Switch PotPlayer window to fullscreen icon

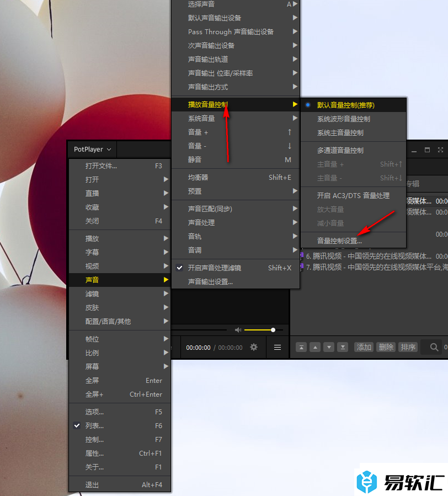pyautogui.click(x=440, y=150)
